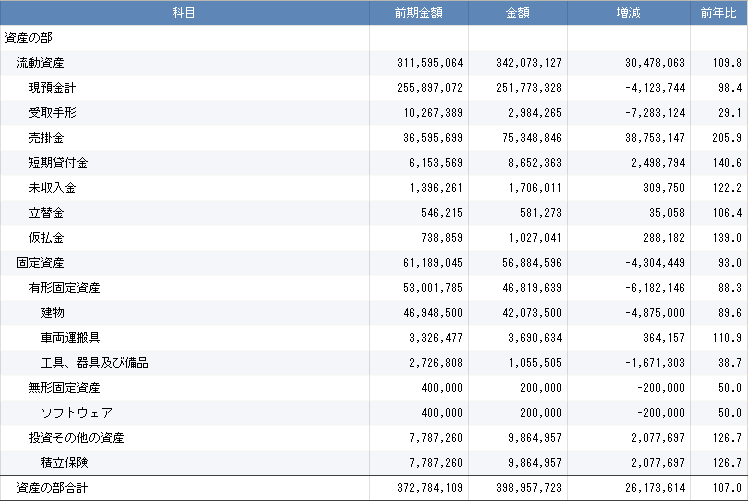Select the 流動資産 row label
The image size is (748, 501).
[x=41, y=63]
